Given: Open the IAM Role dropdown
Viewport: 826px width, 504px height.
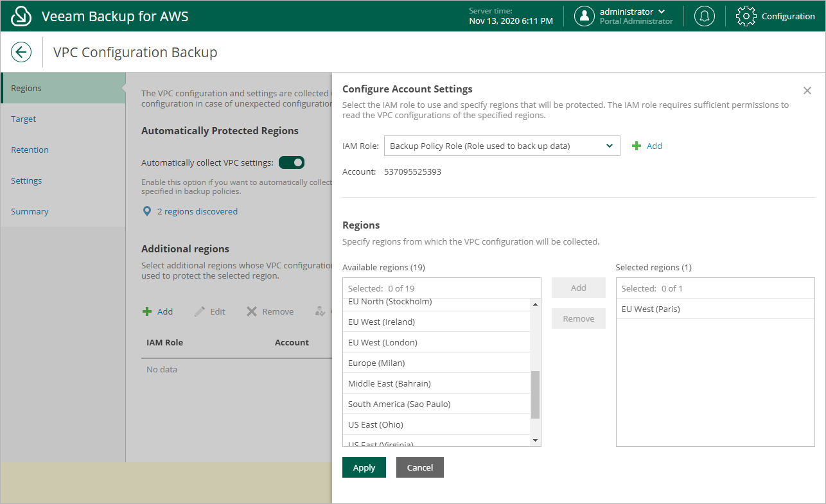Looking at the screenshot, I should point(502,146).
